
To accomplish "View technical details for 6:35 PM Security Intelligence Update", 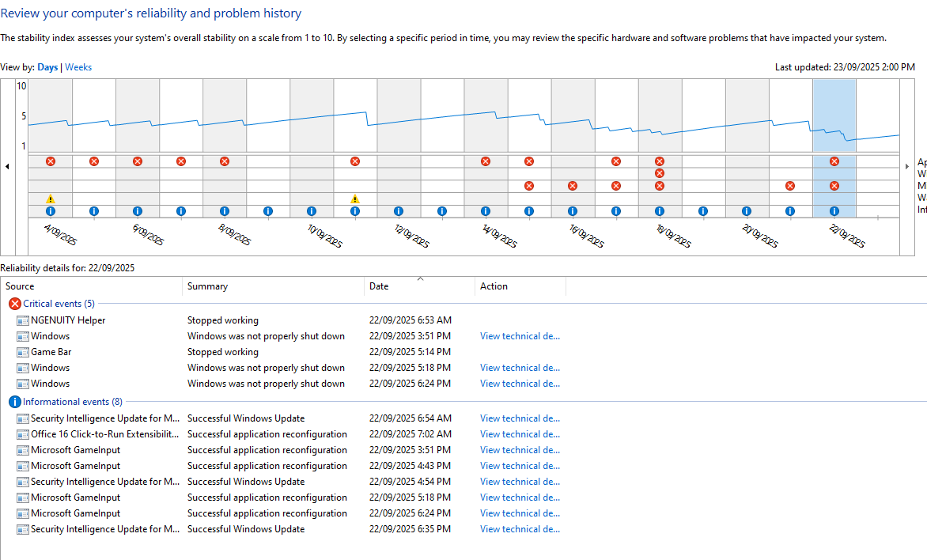I will pyautogui.click(x=520, y=529).
